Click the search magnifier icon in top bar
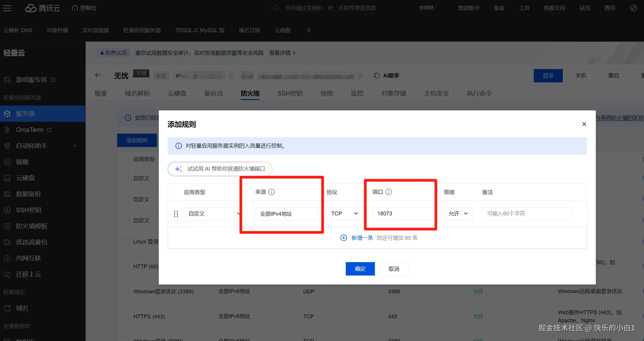The height and width of the screenshot is (341, 644). coord(276,8)
